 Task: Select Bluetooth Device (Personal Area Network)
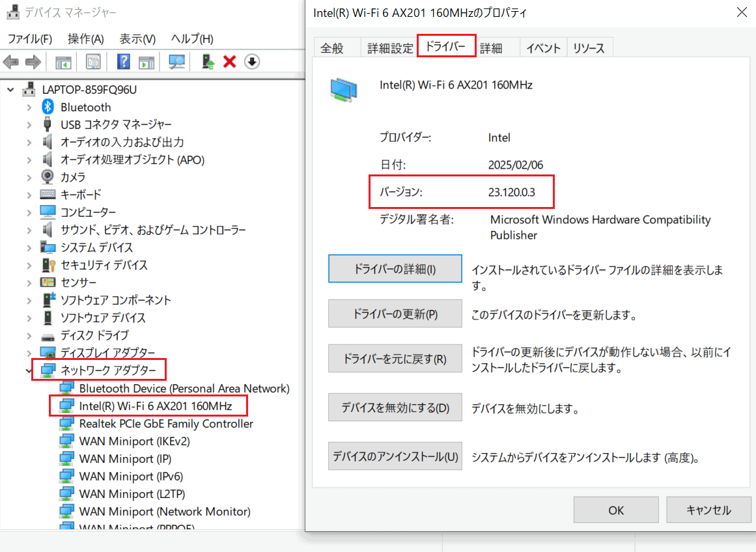pyautogui.click(x=184, y=389)
